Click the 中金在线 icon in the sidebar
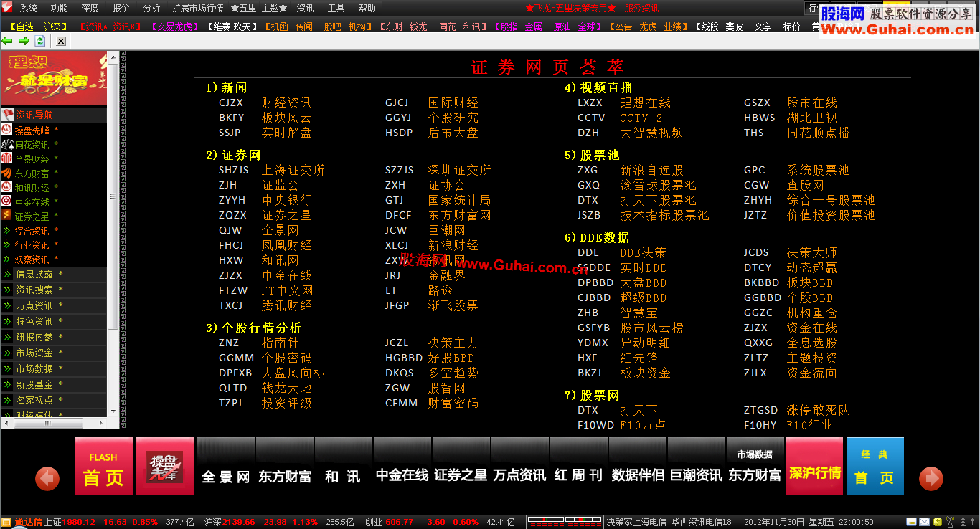The image size is (980, 529). pyautogui.click(x=6, y=201)
